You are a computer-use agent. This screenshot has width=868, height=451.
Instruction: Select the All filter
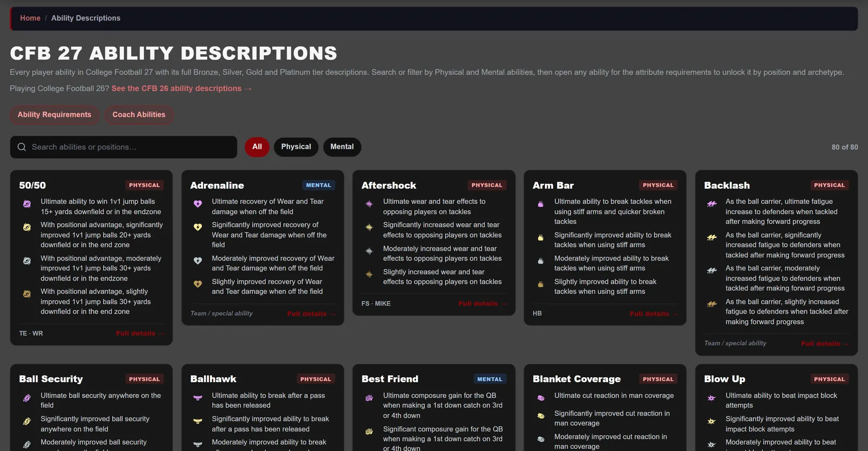click(x=257, y=147)
